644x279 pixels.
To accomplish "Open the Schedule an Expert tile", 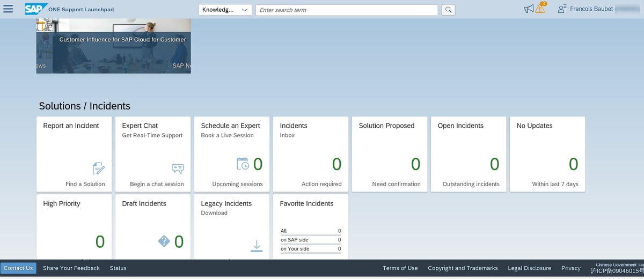I will 232,154.
